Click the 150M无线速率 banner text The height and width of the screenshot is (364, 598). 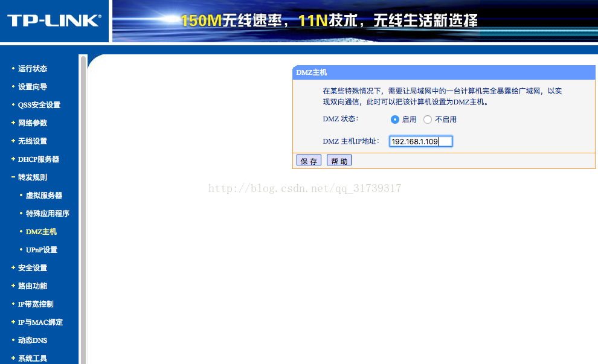coord(231,21)
